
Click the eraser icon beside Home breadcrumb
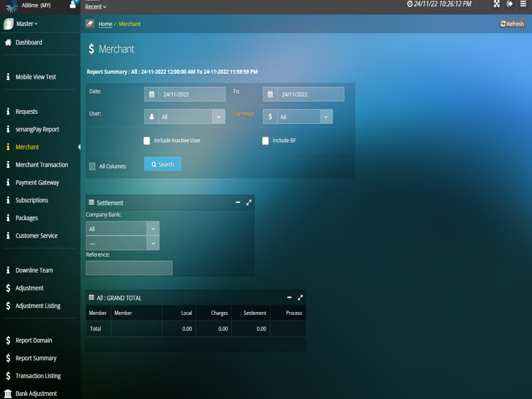(x=90, y=24)
